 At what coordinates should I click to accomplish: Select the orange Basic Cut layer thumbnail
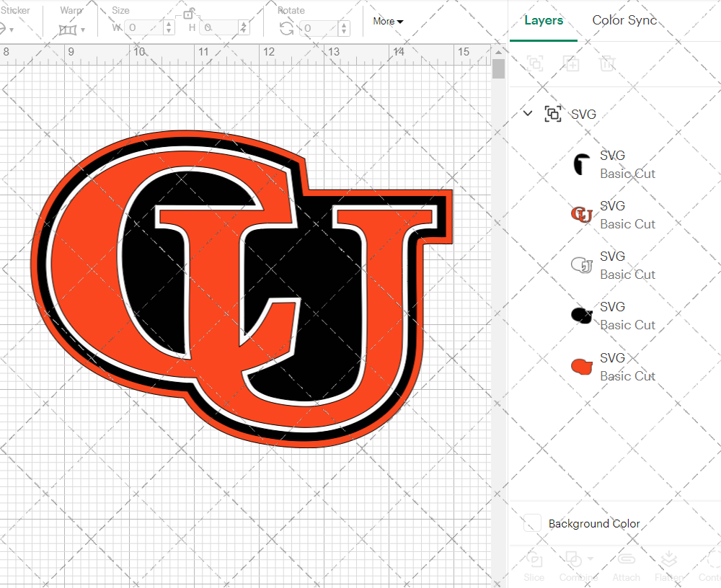[581, 366]
